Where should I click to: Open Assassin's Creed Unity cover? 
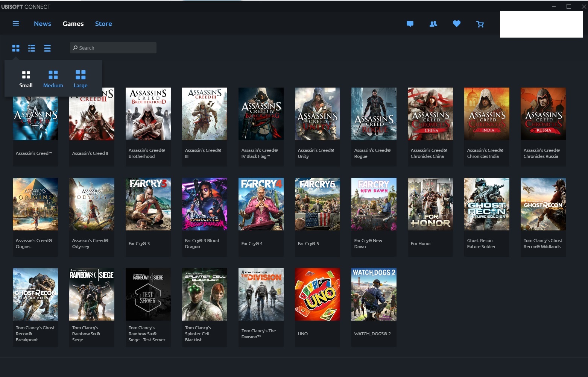pyautogui.click(x=318, y=114)
